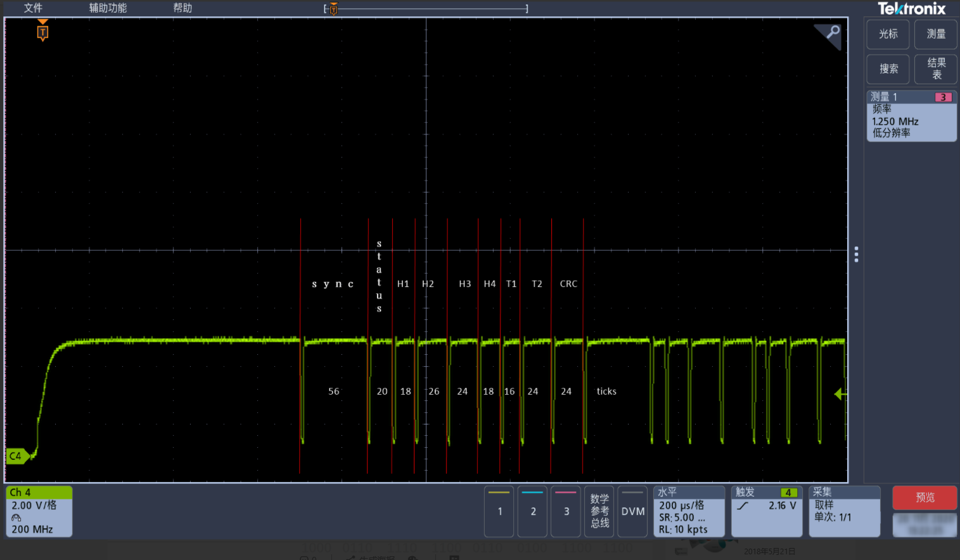The width and height of the screenshot is (960, 560).
Task: Open the 光标 cursors panel
Action: (887, 34)
